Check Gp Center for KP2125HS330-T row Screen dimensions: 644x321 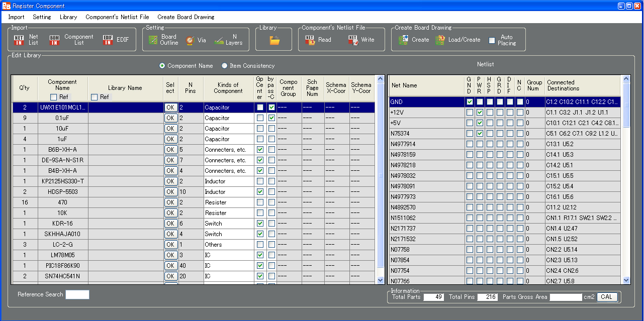click(x=260, y=181)
